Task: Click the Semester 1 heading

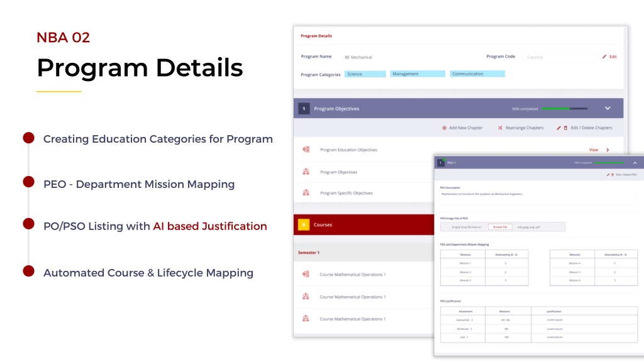Action: 308,253
